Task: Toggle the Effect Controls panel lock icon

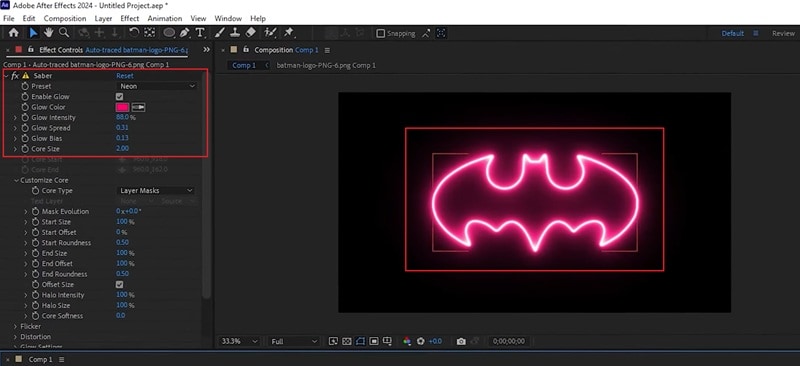Action: coord(31,50)
